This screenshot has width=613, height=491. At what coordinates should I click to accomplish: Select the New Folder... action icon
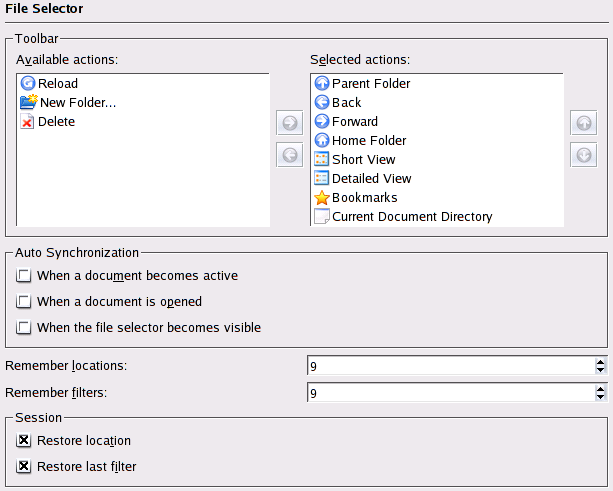coord(28,103)
